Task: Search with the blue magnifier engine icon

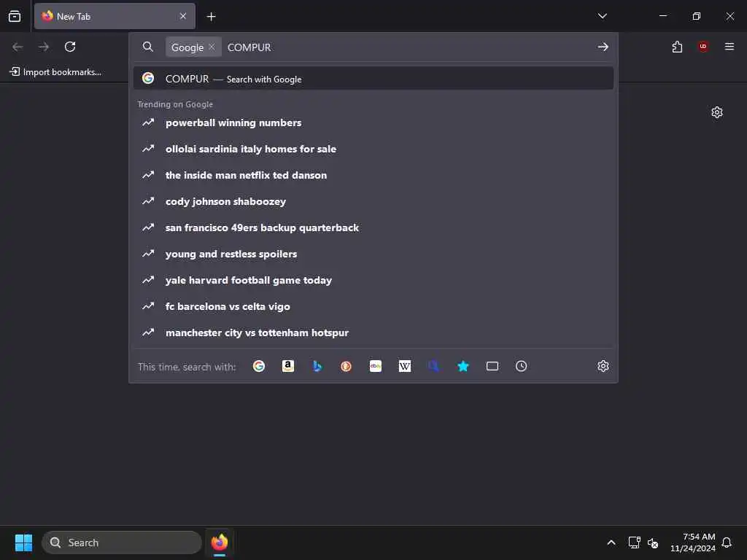Action: (433, 366)
